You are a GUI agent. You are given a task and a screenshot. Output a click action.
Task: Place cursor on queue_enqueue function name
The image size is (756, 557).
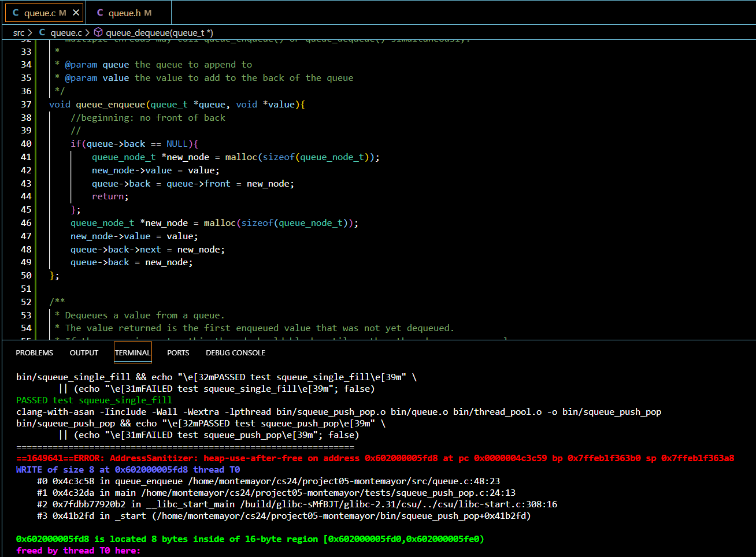click(x=110, y=104)
